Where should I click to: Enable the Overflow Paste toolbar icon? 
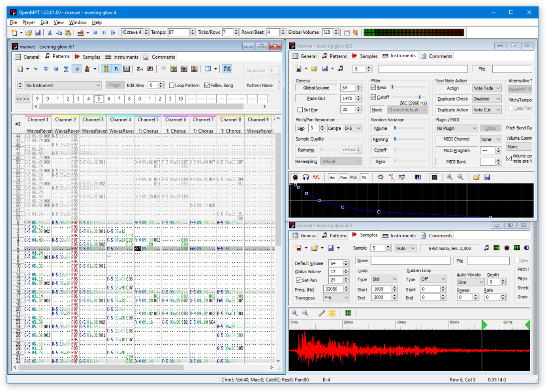point(227,70)
